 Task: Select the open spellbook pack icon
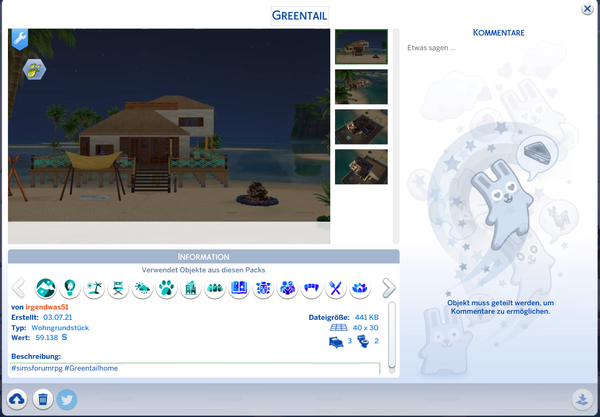click(x=239, y=288)
